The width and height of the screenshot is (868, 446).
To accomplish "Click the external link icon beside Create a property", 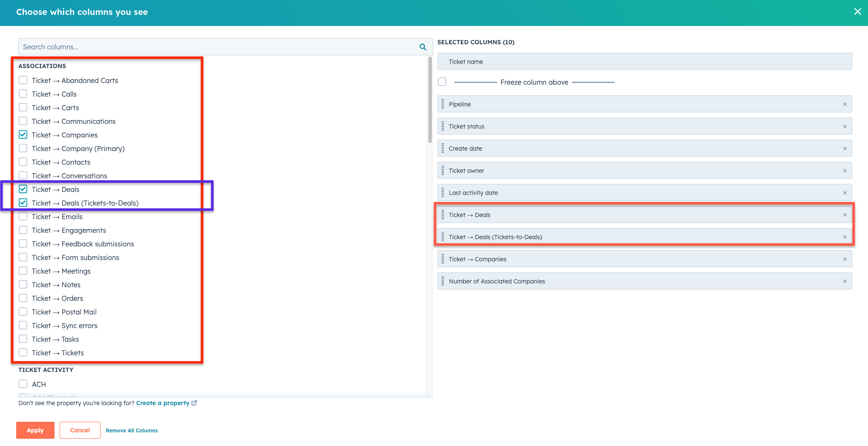I will tap(195, 403).
